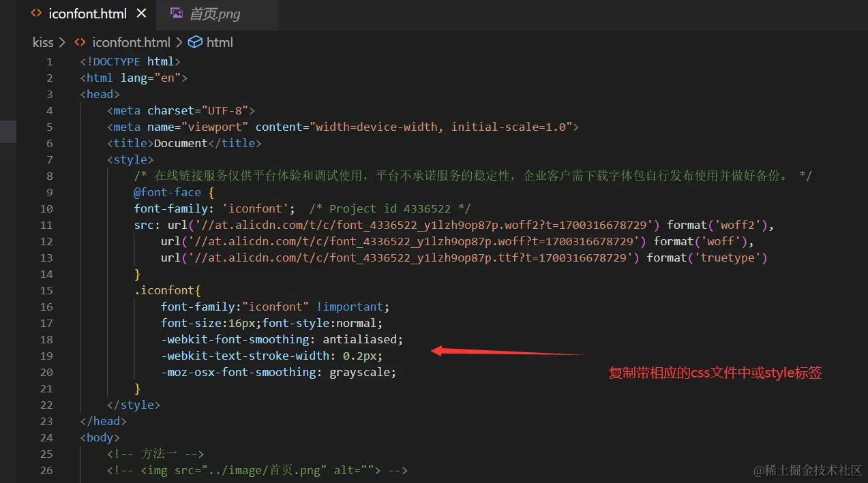868x483 pixels.
Task: Open the 首页.png tab
Action: [x=215, y=13]
